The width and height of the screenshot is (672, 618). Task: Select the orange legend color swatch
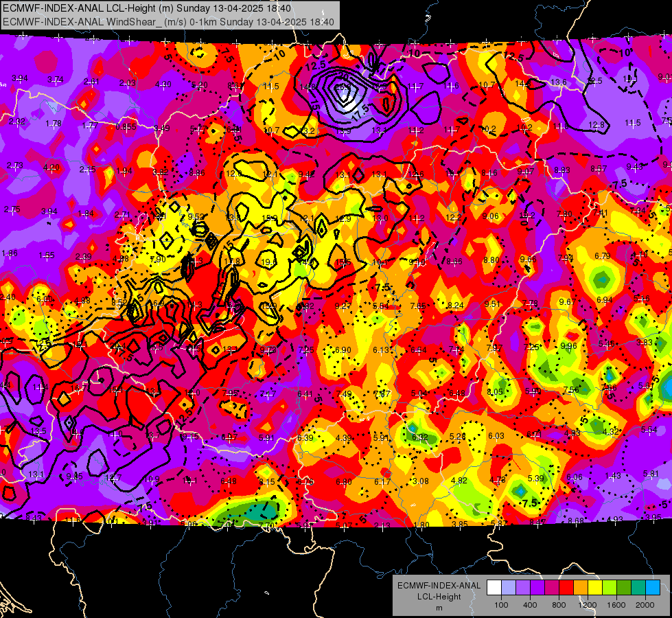[x=581, y=588]
